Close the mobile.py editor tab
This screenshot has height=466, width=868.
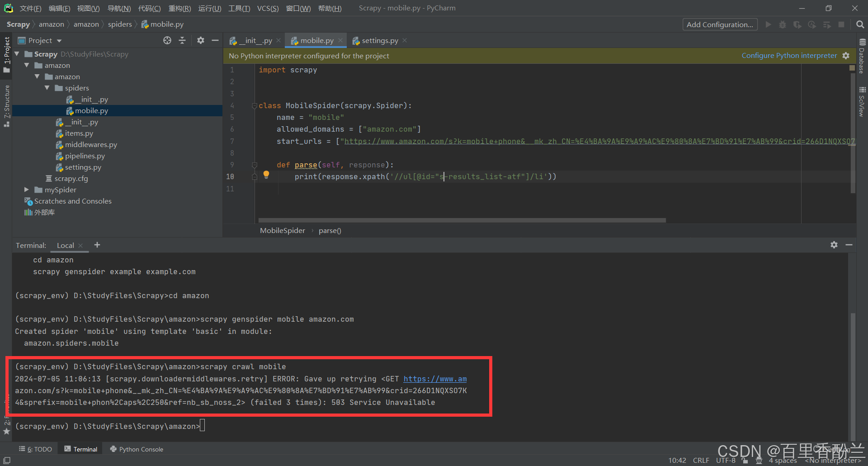(x=340, y=40)
